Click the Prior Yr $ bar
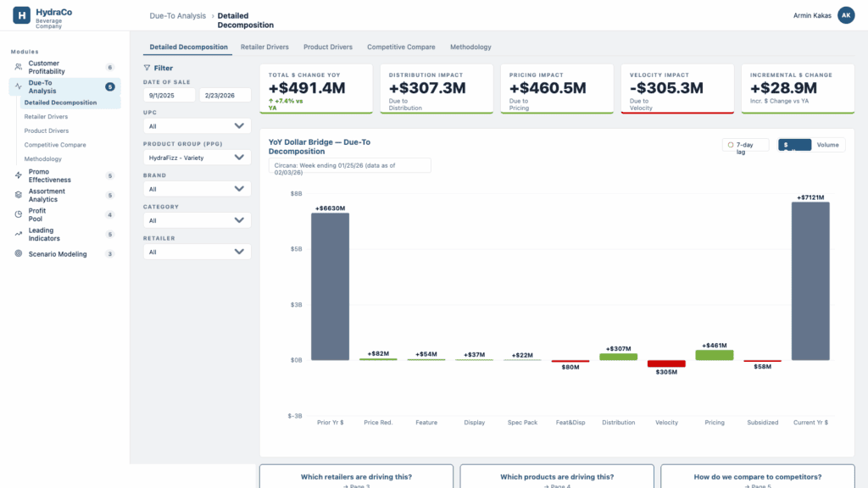Screen dimensions: 868x488 click(330, 286)
